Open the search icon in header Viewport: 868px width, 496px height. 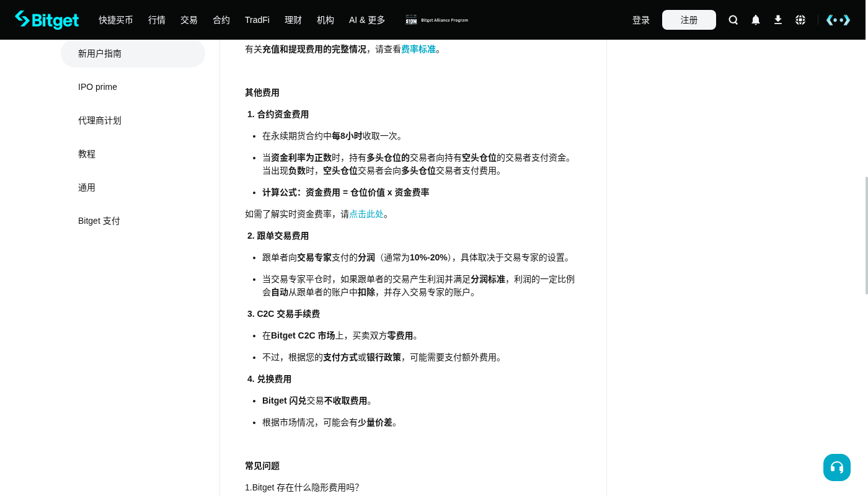733,20
